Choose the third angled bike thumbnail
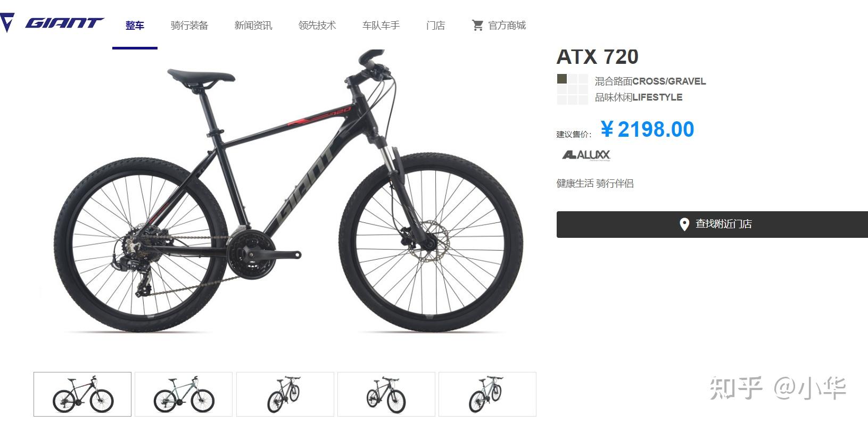 285,394
